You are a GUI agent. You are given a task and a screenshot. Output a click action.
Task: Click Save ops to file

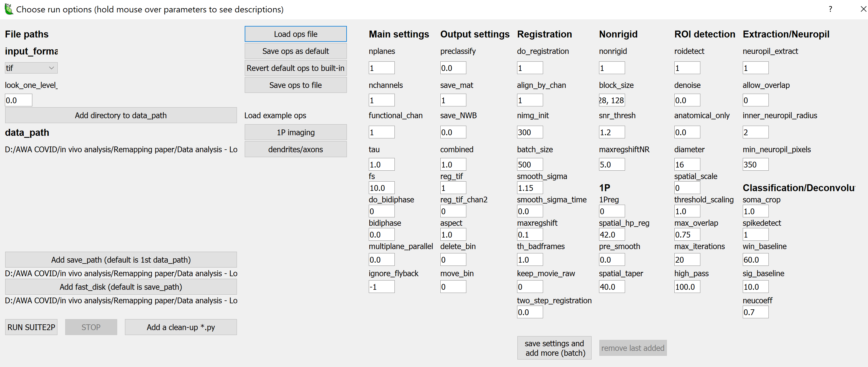(x=295, y=84)
